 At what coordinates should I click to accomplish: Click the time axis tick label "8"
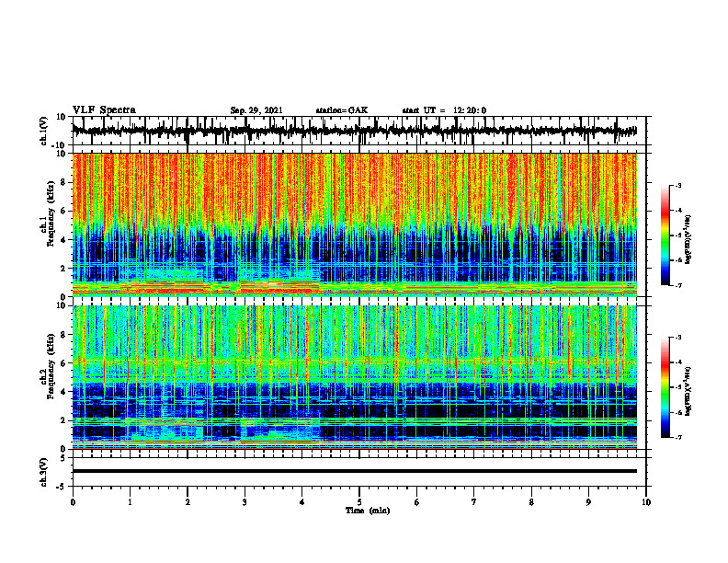click(x=531, y=502)
